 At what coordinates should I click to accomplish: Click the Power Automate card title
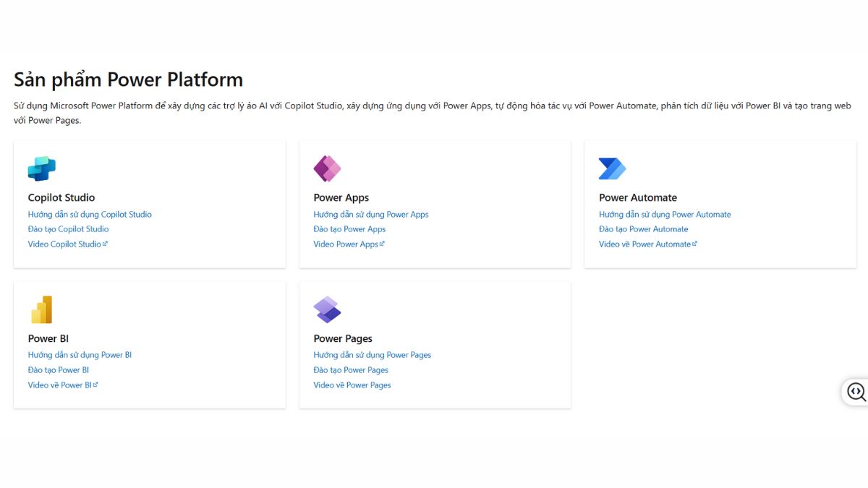(638, 197)
